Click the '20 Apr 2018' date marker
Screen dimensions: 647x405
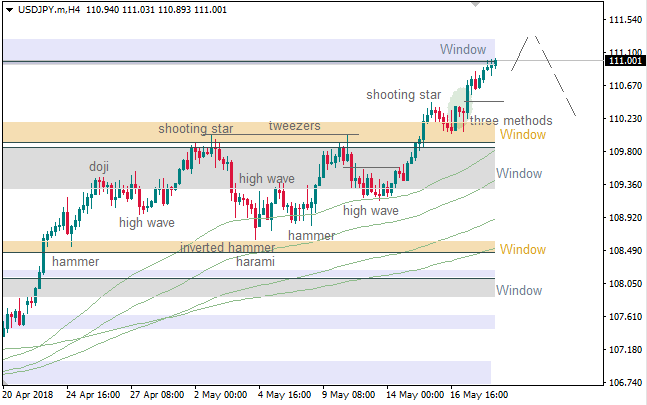coord(30,394)
